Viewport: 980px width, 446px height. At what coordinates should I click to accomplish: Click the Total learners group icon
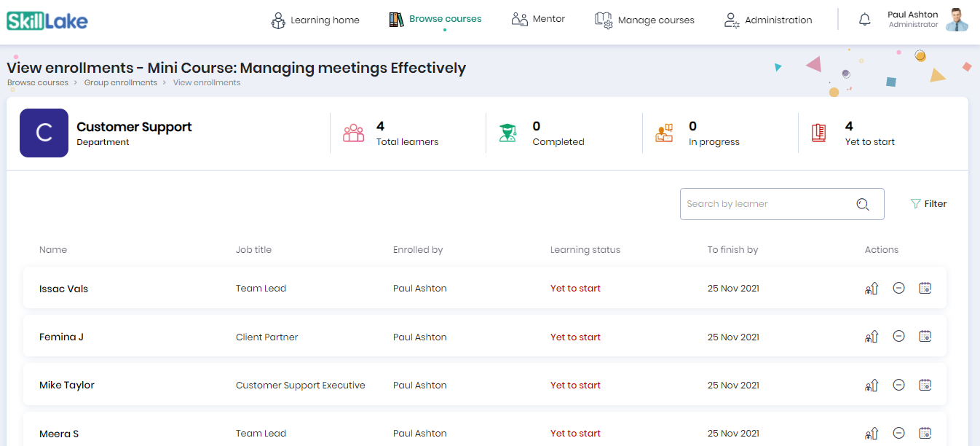(353, 133)
